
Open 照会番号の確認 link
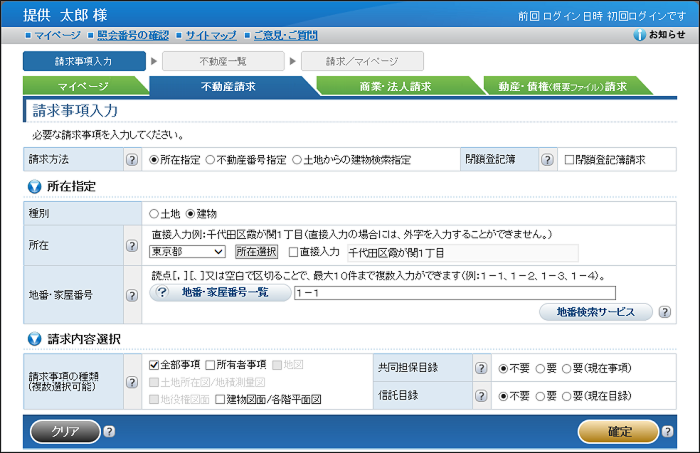133,35
